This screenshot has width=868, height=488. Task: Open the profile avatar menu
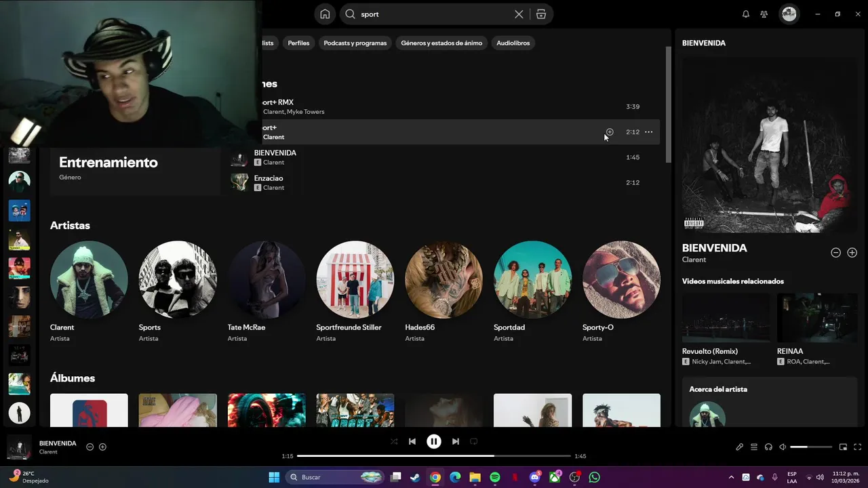[x=789, y=14]
